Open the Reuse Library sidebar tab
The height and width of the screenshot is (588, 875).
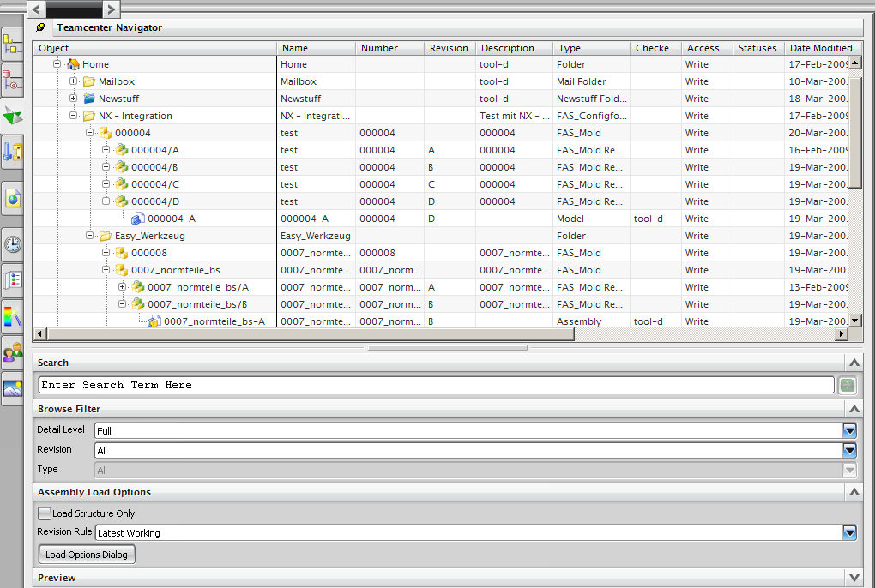coord(12,152)
